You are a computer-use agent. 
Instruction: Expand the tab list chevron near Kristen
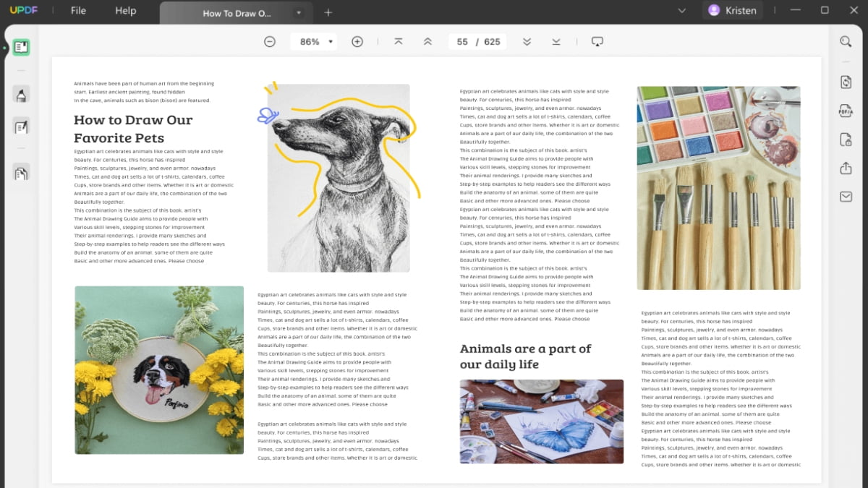(x=681, y=11)
